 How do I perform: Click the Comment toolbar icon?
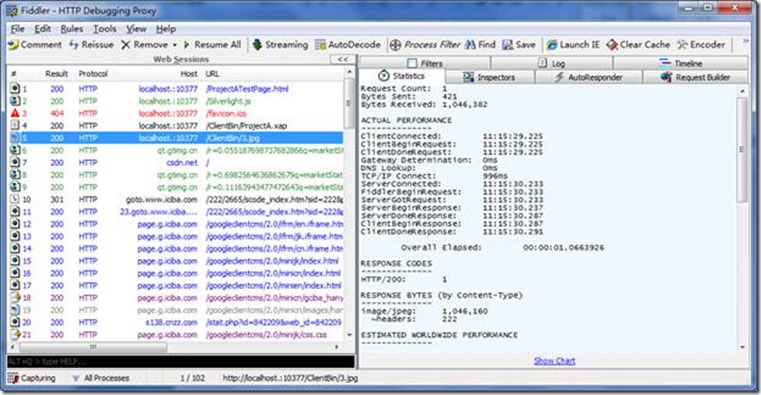14,45
